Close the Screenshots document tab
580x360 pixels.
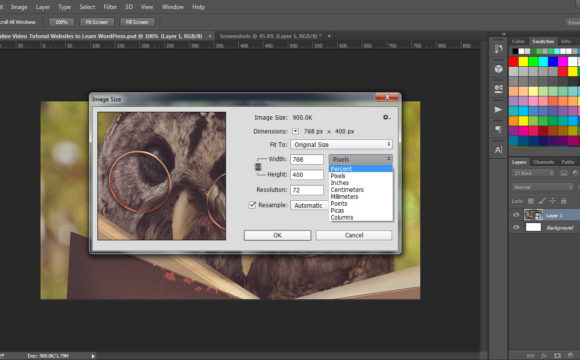[329, 36]
